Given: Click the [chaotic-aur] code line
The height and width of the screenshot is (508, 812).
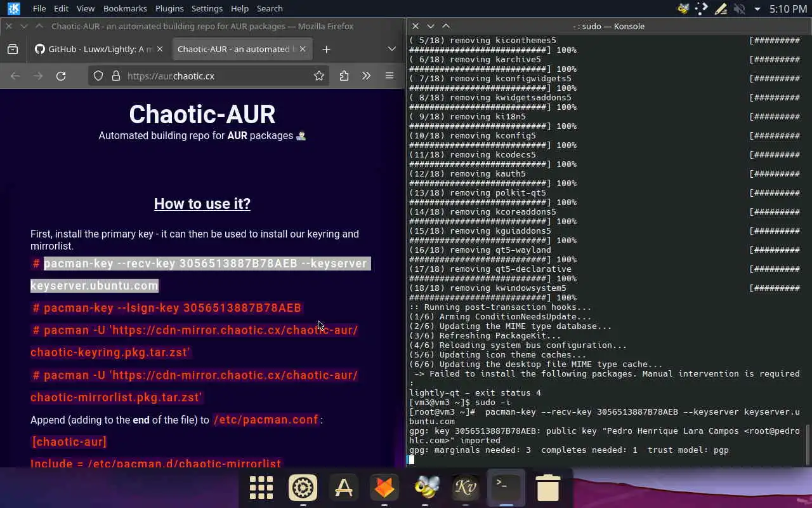Looking at the screenshot, I should click(69, 442).
